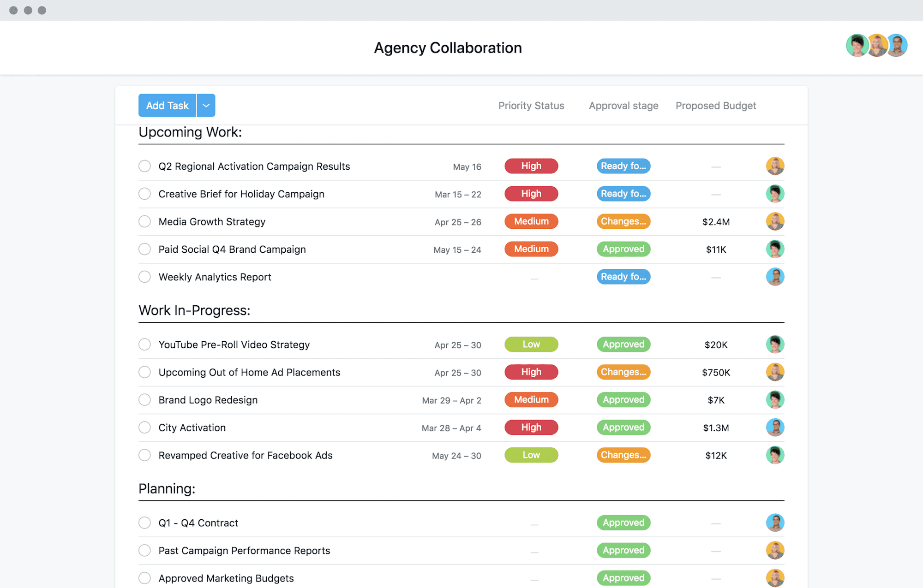Image resolution: width=923 pixels, height=588 pixels.
Task: Click the $750K budget for Upcoming Out of Home Ad Placements
Action: click(x=715, y=372)
